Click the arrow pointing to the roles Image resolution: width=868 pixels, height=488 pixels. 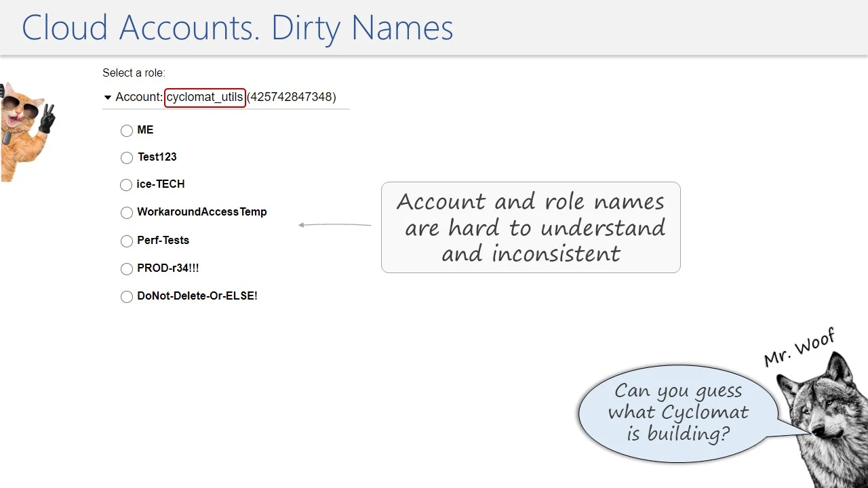[x=335, y=225]
